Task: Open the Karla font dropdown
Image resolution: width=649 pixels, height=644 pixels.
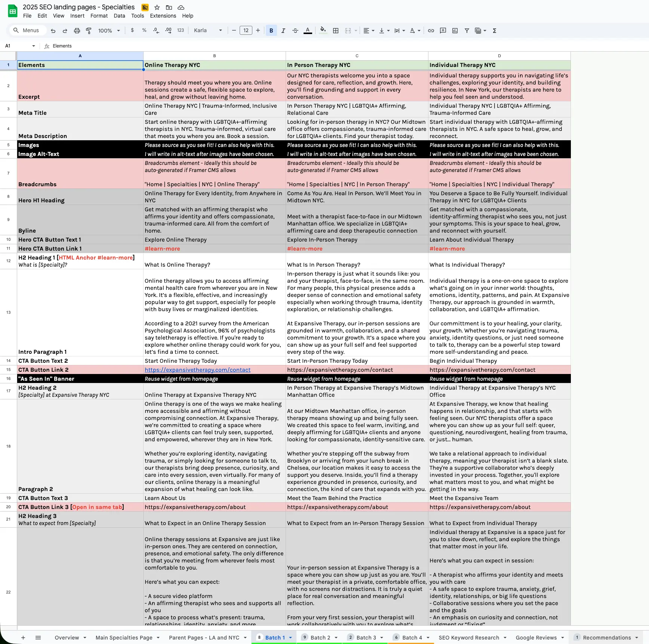Action: click(207, 31)
